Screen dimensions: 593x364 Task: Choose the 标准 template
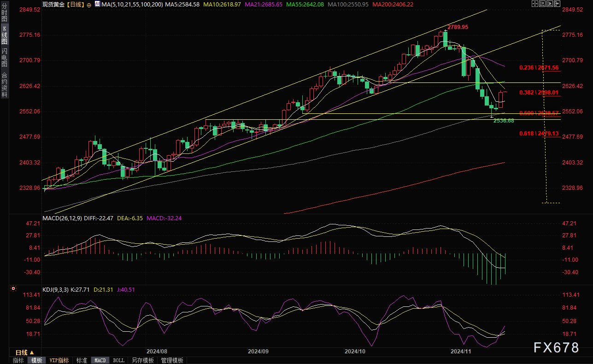point(82,360)
